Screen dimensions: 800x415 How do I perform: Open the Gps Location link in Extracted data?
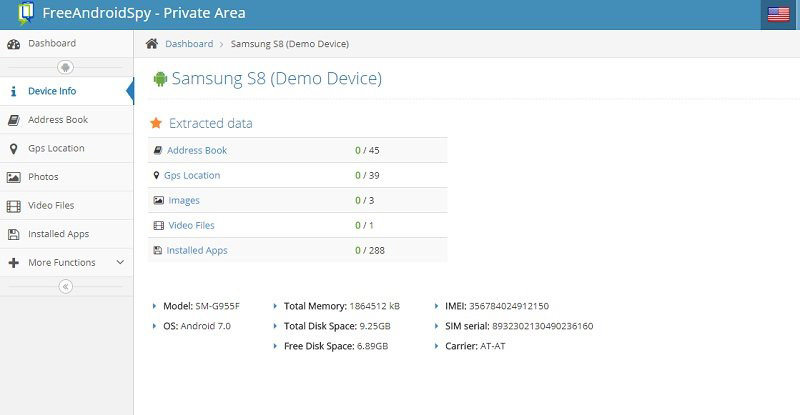pos(192,175)
